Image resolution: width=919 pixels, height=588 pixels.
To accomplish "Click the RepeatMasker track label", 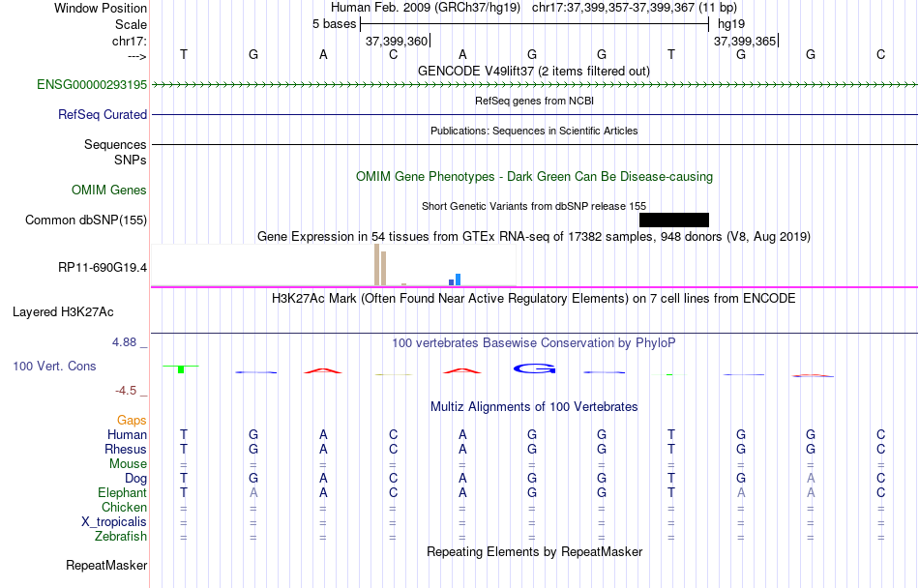I will 106,566.
